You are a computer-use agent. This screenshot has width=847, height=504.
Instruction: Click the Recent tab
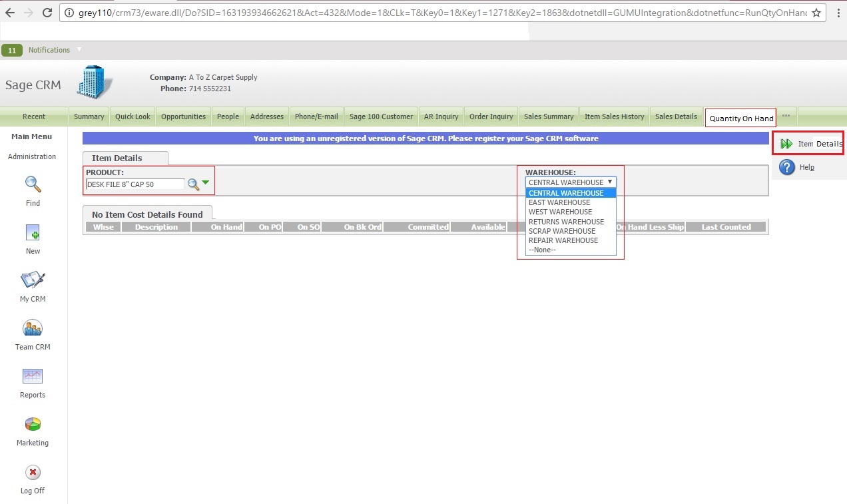(x=34, y=117)
